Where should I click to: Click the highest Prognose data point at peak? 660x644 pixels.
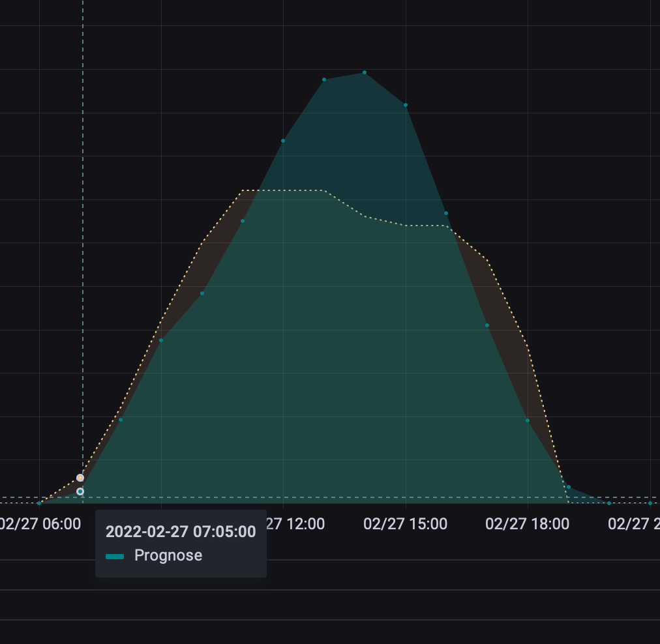(x=365, y=72)
